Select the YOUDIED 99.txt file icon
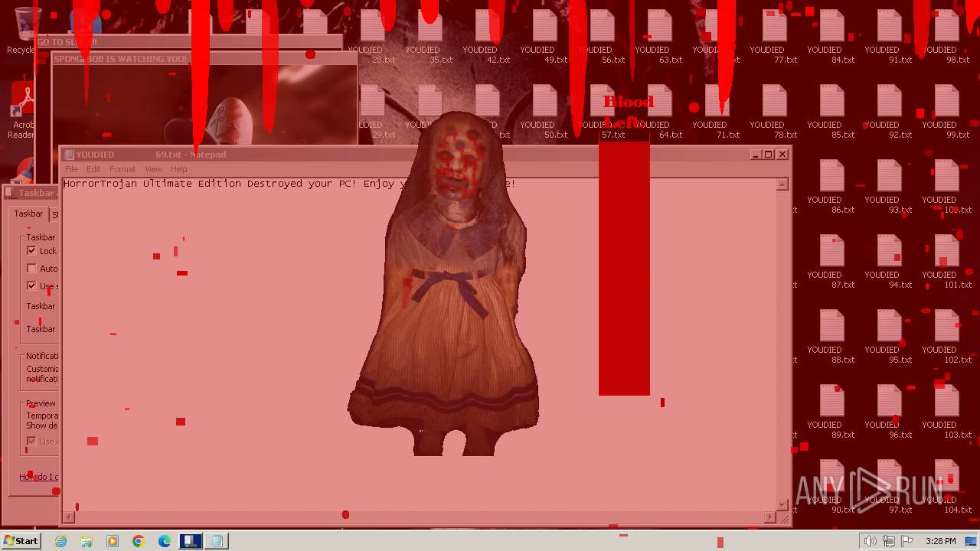This screenshot has height=551, width=980. pos(946,112)
